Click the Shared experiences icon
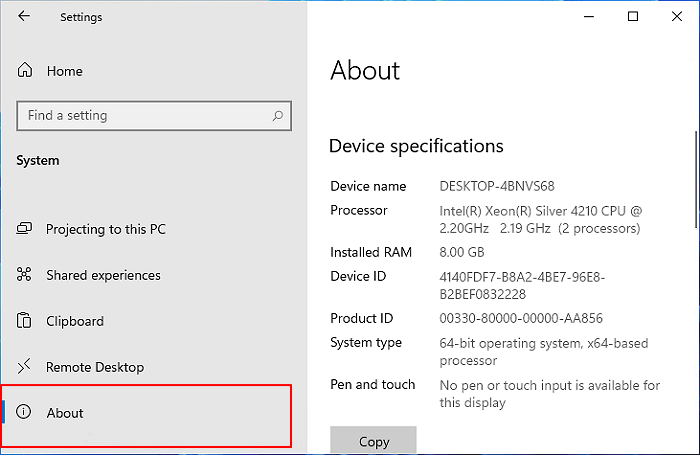The image size is (700, 455). pyautogui.click(x=24, y=275)
